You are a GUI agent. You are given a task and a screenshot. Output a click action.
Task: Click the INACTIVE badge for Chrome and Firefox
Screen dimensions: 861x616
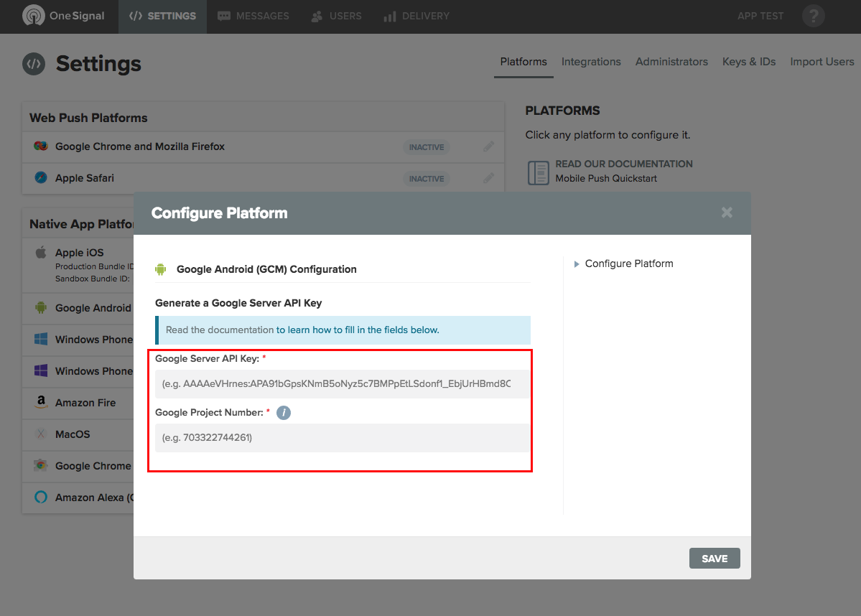coord(427,147)
